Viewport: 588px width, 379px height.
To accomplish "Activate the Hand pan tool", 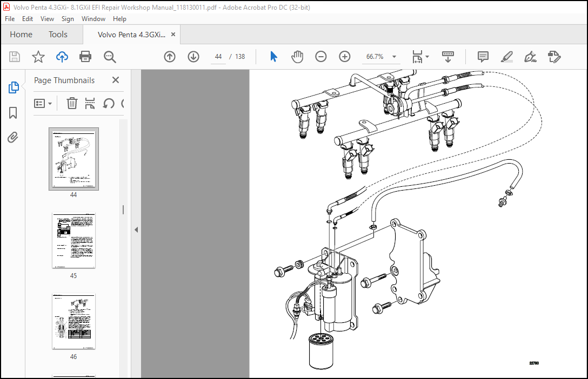I will (x=297, y=57).
